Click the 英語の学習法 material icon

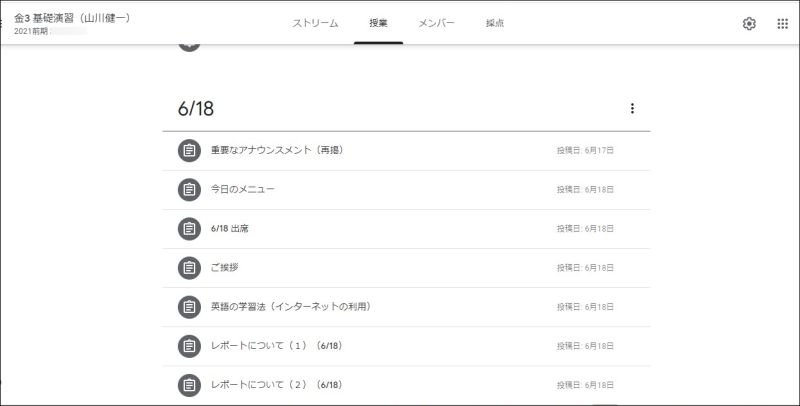pos(189,307)
